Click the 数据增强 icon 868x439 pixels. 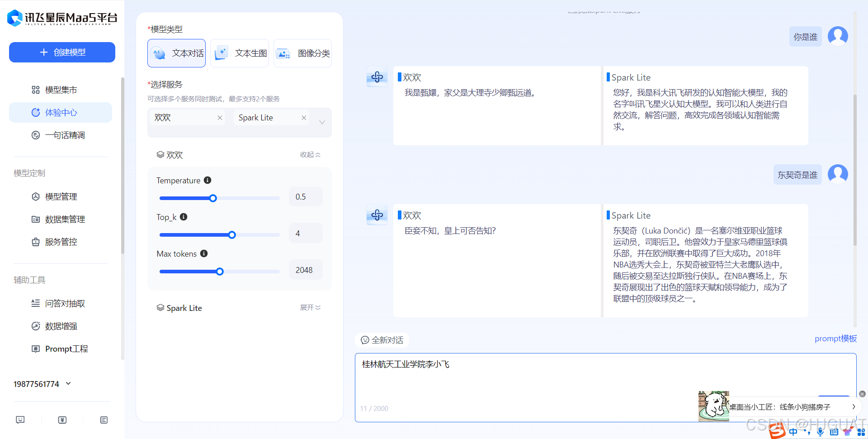pos(35,326)
